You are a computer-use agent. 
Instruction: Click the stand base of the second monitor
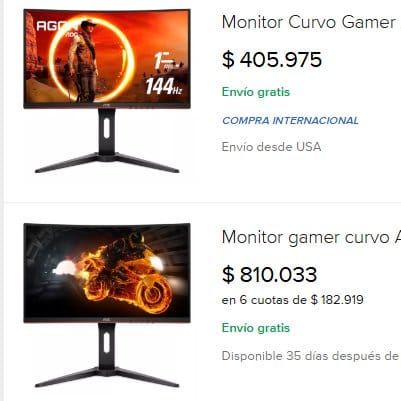coord(107,377)
